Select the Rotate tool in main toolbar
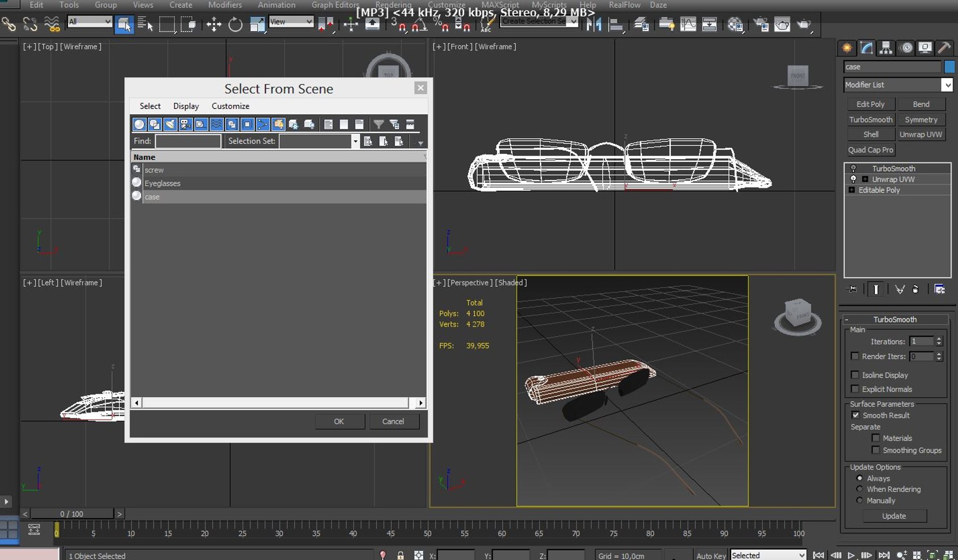Screen dimensions: 958x560 click(235, 24)
